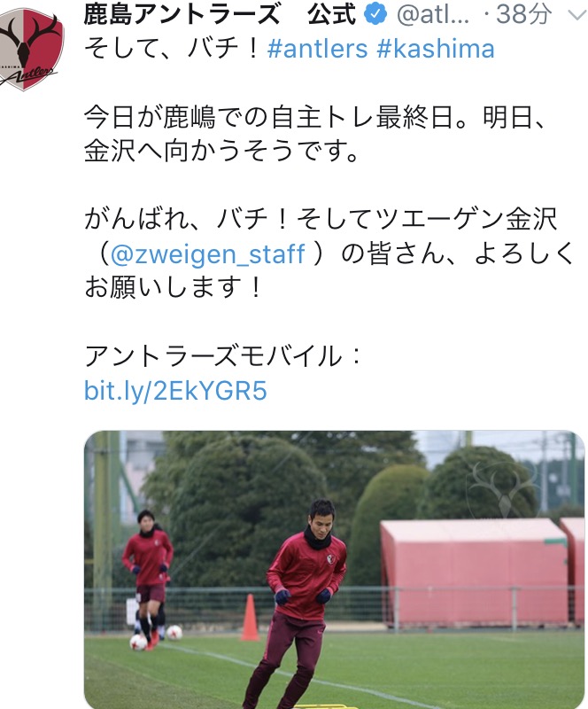This screenshot has height=709, width=588.
Task: Click the 38分 tweet timestamp
Action: coord(524,14)
